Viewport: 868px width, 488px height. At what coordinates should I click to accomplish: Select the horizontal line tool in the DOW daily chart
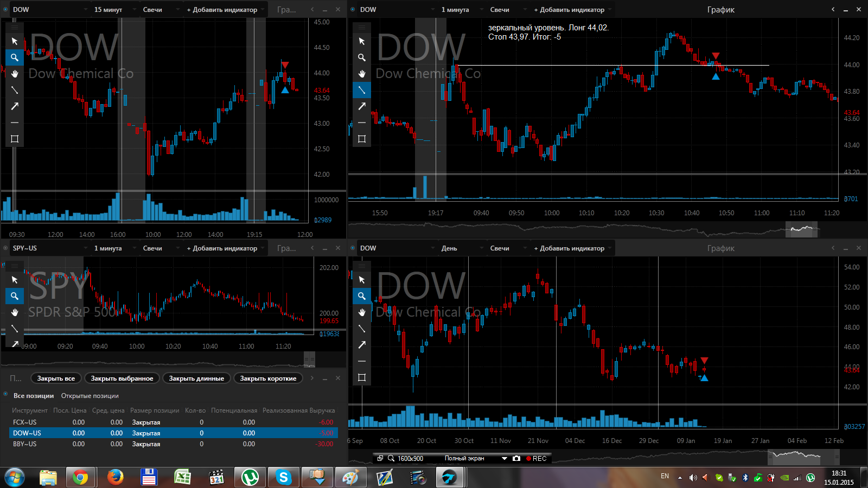tap(362, 361)
